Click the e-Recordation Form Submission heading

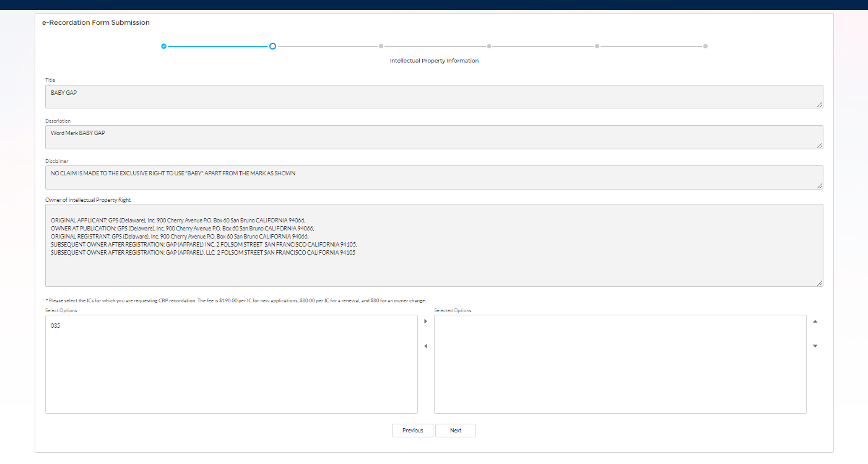(x=96, y=22)
